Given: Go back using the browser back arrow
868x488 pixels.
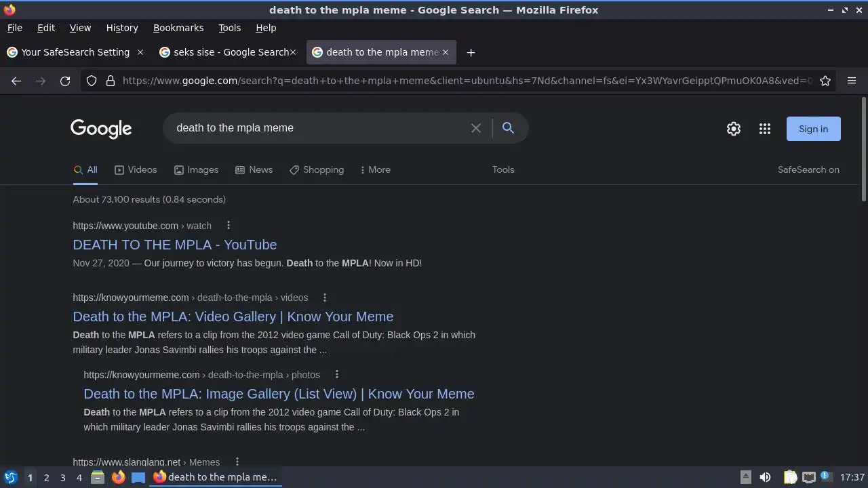Looking at the screenshot, I should point(16,81).
